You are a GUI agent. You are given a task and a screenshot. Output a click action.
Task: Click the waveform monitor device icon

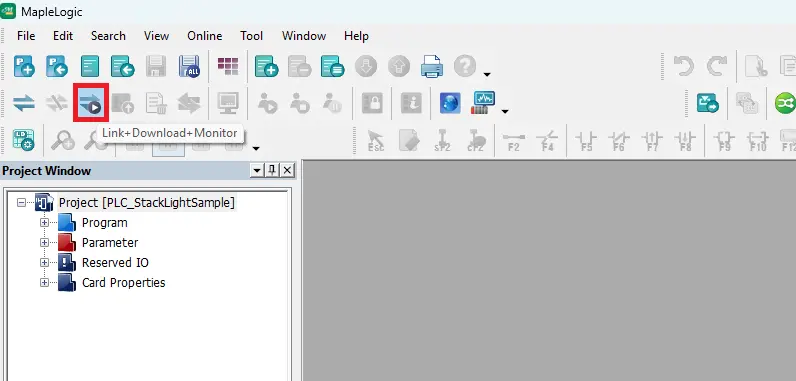click(x=483, y=103)
